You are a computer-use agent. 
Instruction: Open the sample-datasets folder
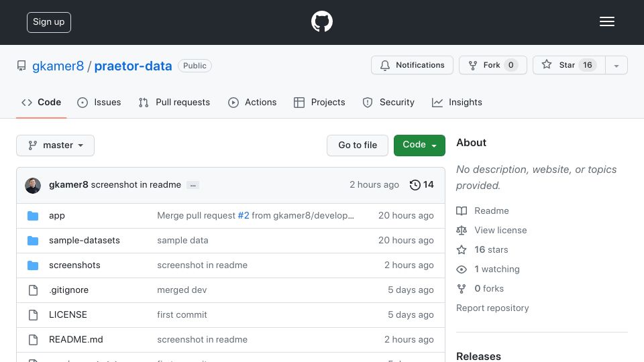(x=85, y=240)
